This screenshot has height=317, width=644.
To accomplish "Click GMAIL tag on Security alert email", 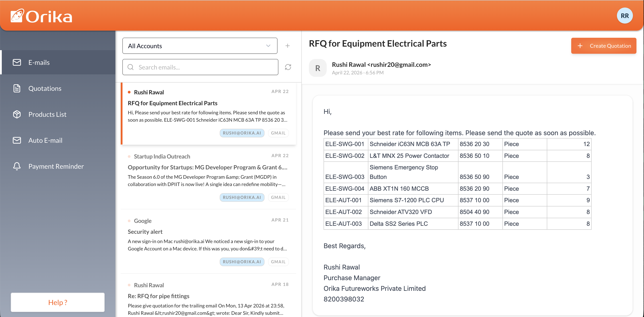I will [278, 262].
